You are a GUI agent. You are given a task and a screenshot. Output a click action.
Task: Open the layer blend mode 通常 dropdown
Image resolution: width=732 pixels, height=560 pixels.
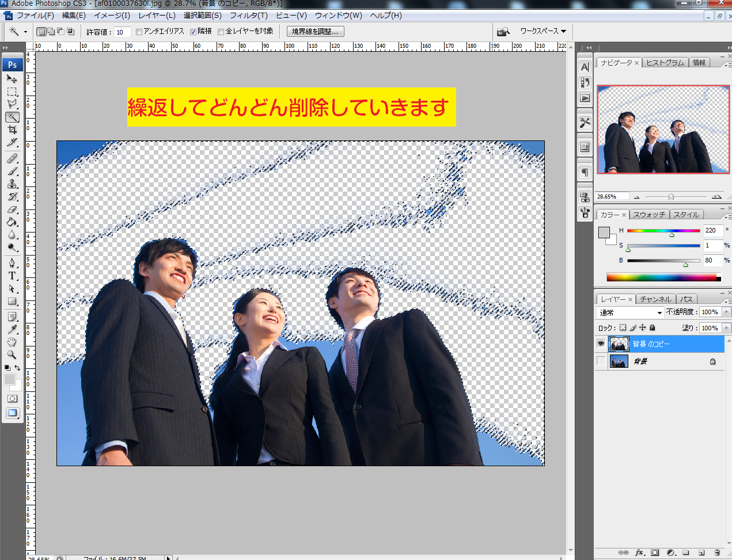click(631, 313)
